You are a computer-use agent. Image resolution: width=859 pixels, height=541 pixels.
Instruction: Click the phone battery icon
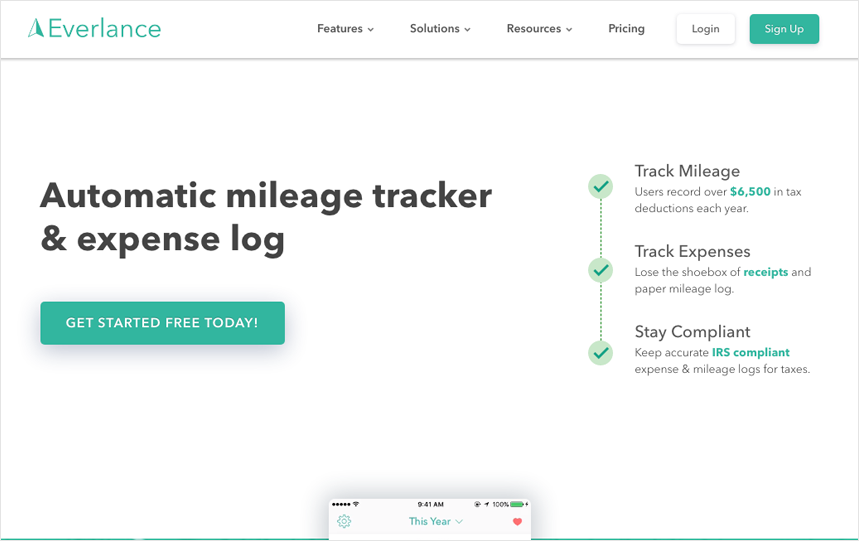click(x=517, y=504)
